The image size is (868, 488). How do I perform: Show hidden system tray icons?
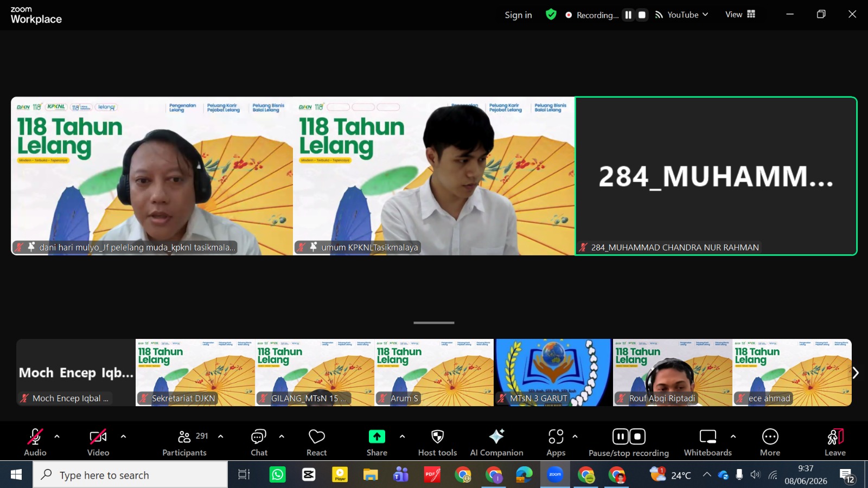(x=707, y=475)
